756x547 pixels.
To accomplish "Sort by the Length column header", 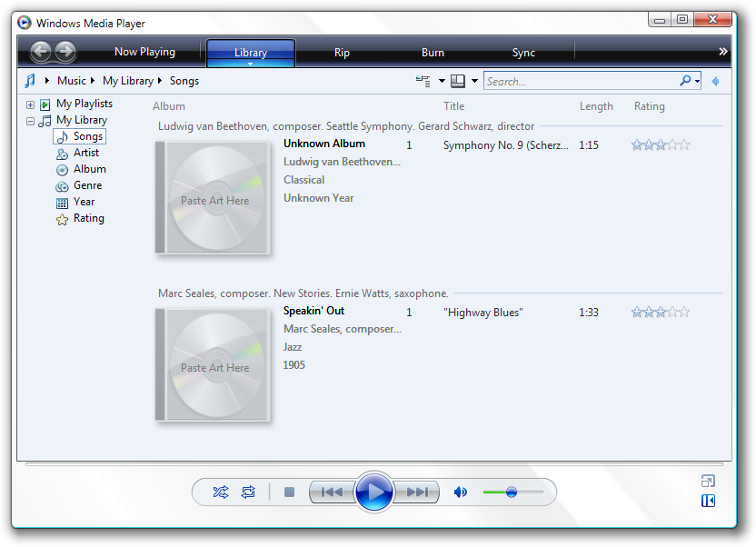I will [596, 106].
